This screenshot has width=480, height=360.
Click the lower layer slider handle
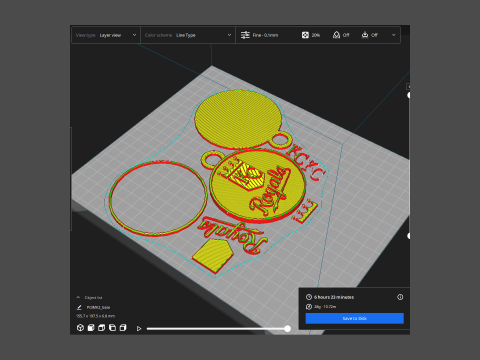409,236
